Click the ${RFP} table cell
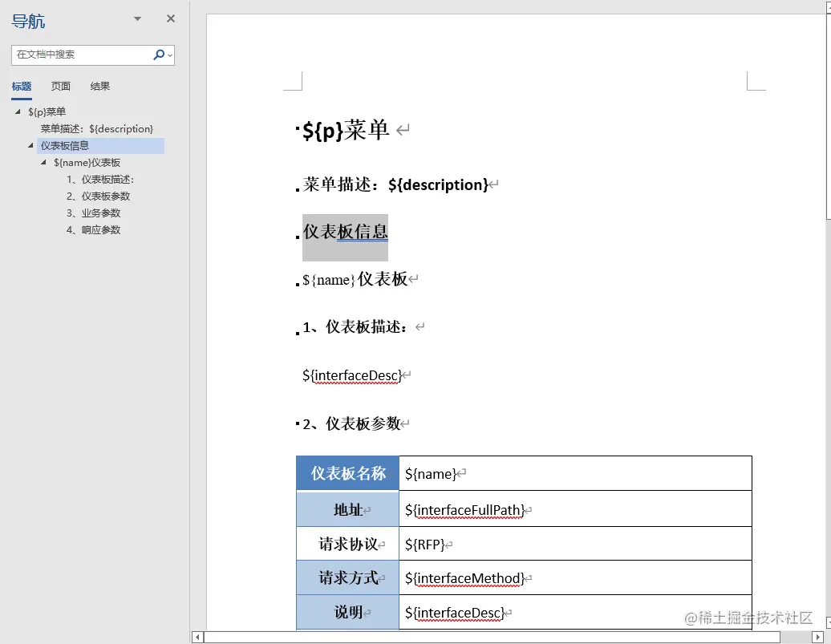This screenshot has width=831, height=644. point(576,544)
